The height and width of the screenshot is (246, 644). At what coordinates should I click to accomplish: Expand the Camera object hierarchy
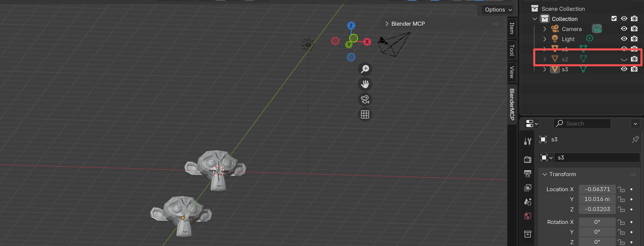point(545,29)
